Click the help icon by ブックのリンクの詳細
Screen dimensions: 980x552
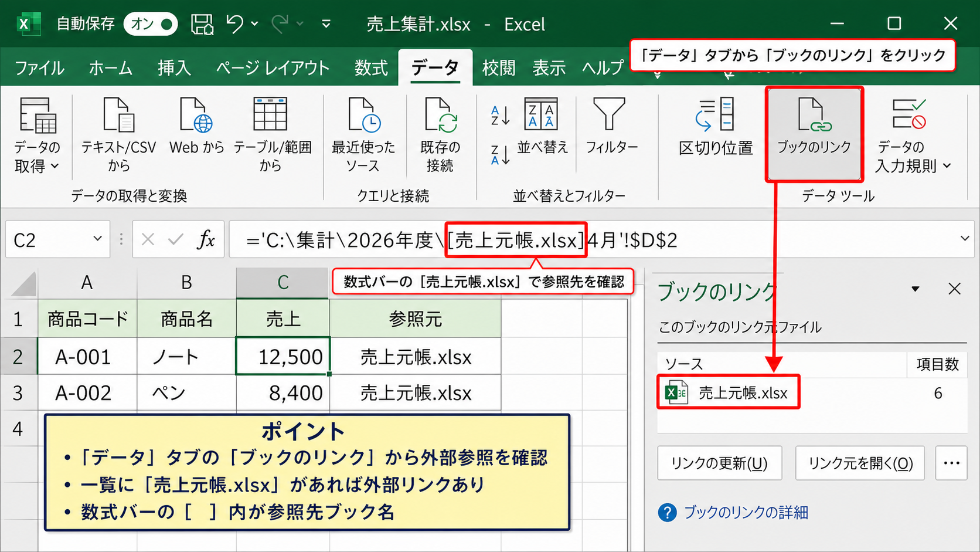click(x=667, y=513)
